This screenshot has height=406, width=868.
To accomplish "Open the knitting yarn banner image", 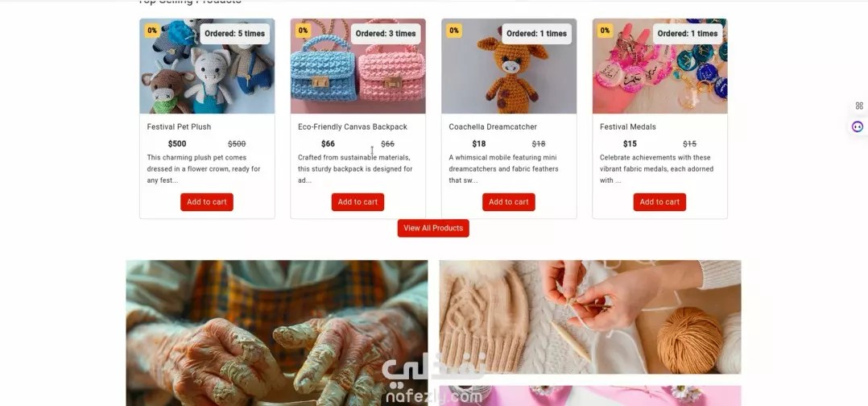I will pyautogui.click(x=590, y=317).
